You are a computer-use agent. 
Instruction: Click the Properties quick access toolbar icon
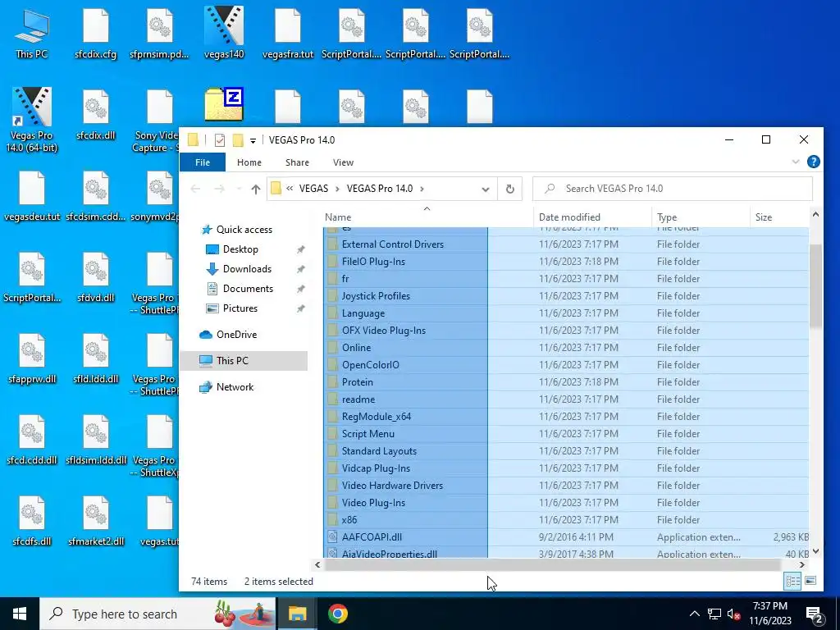pos(220,140)
